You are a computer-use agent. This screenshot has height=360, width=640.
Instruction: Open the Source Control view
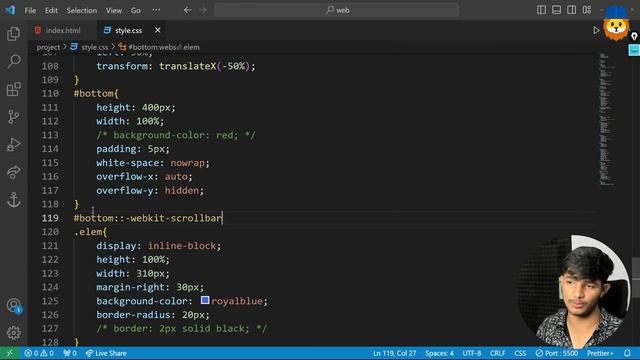pyautogui.click(x=13, y=117)
